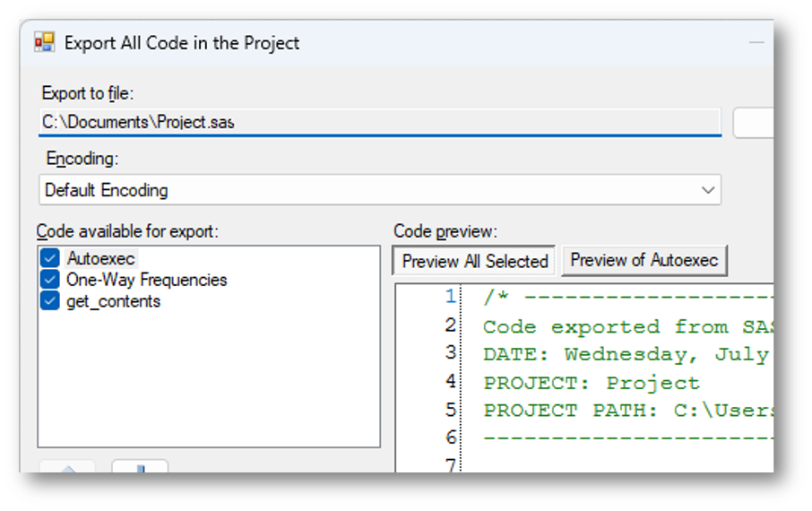The width and height of the screenshot is (812, 511).
Task: Click line 4 PROJECT: Project in preview
Action: (x=592, y=383)
